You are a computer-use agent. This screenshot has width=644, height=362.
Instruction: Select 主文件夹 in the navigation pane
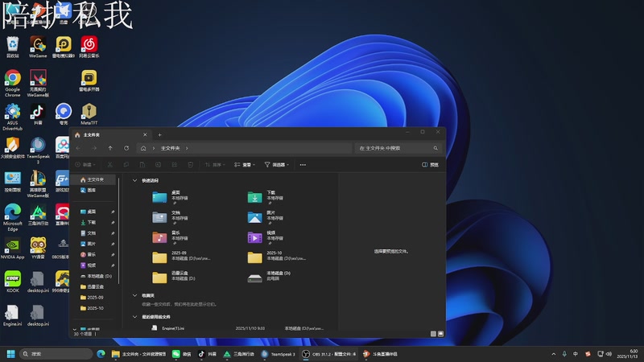[92, 179]
